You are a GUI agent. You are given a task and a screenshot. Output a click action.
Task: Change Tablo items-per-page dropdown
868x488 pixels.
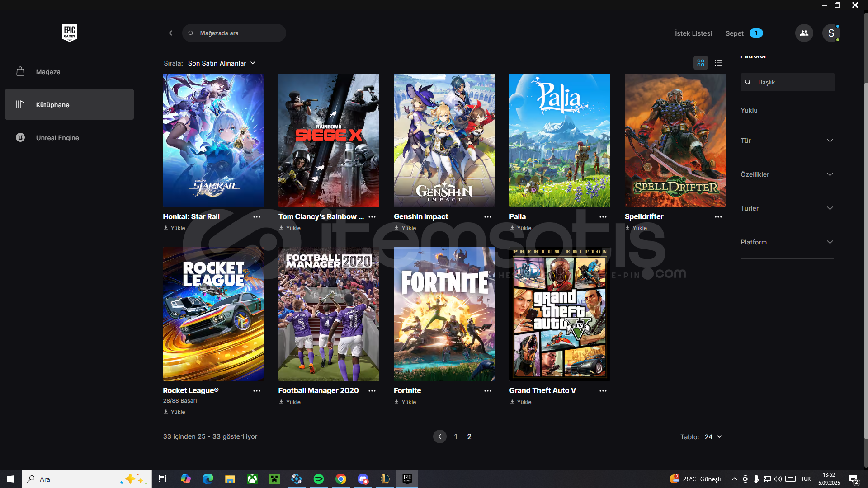pyautogui.click(x=713, y=437)
